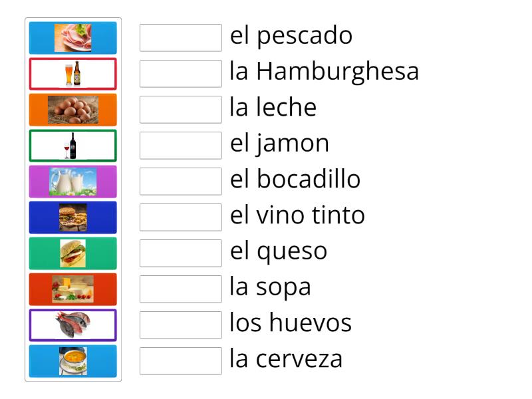Select the bocadillo sandwich picture

tap(73, 253)
